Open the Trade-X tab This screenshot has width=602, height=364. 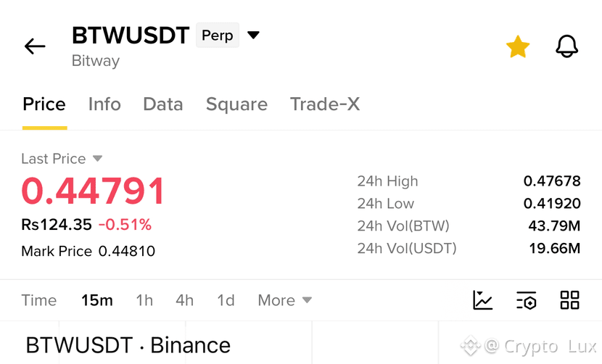pyautogui.click(x=325, y=104)
